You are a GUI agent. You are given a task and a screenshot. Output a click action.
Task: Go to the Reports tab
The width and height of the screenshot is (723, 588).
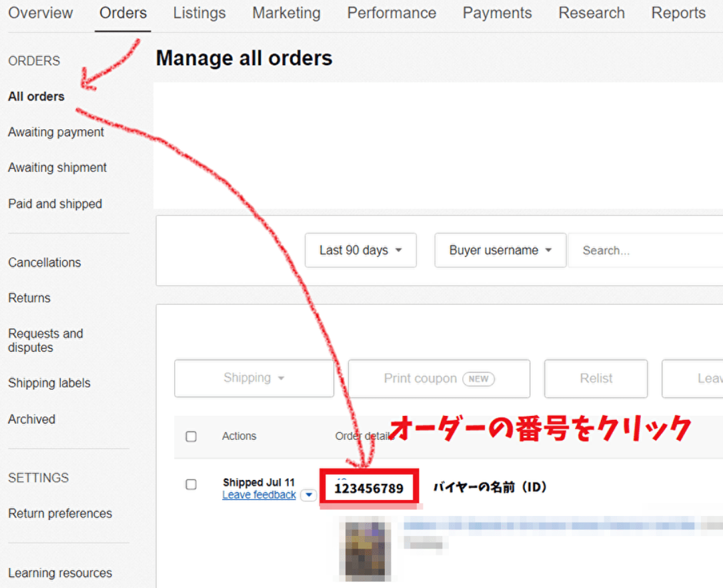(x=678, y=13)
